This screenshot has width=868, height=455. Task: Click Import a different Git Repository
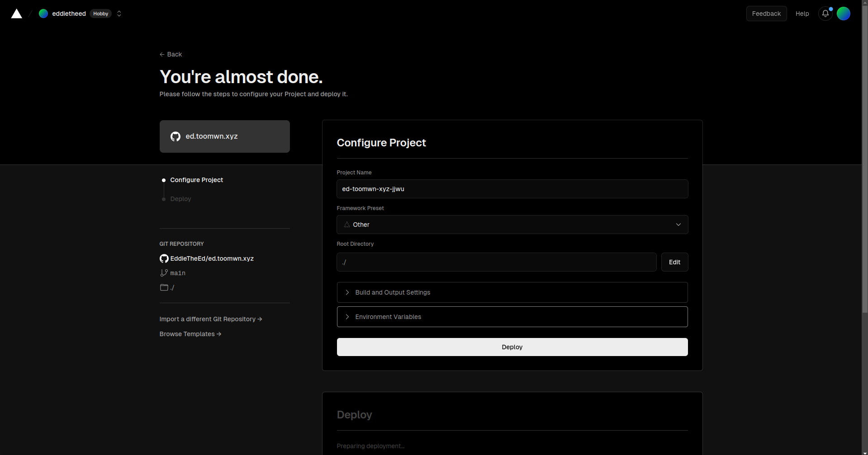click(210, 319)
